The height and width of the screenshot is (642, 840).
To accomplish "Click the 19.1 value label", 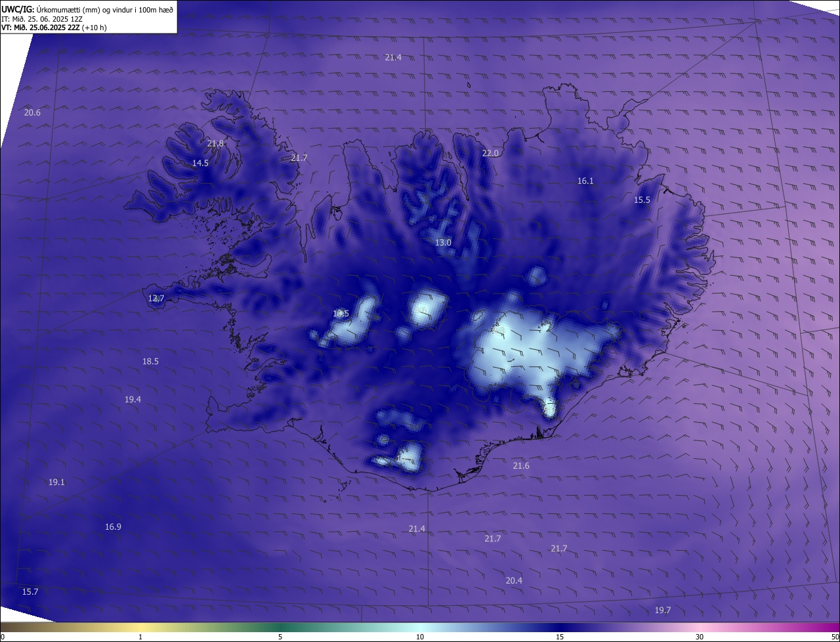I will coord(56,482).
